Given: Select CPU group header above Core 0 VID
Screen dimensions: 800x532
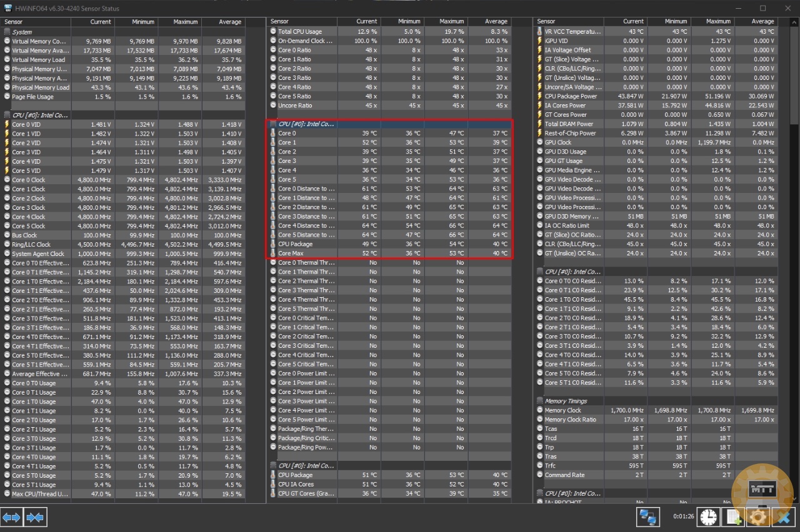Looking at the screenshot, I should tap(124, 115).
